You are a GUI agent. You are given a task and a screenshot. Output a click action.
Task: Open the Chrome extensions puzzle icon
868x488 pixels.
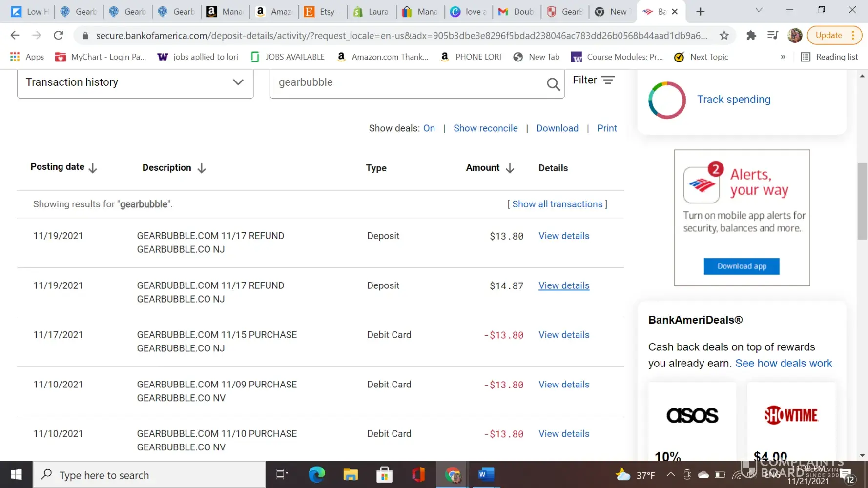[751, 35]
